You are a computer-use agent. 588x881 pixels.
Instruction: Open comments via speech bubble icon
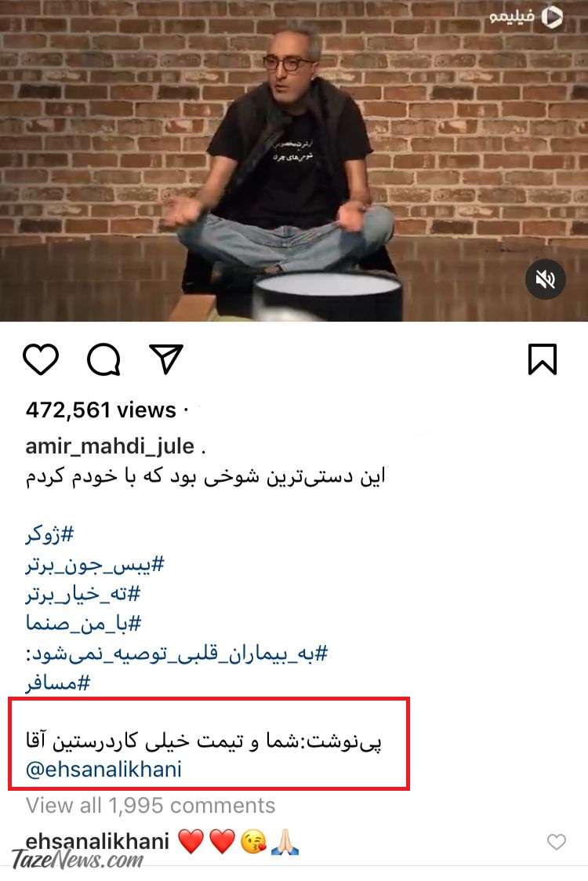tap(104, 359)
